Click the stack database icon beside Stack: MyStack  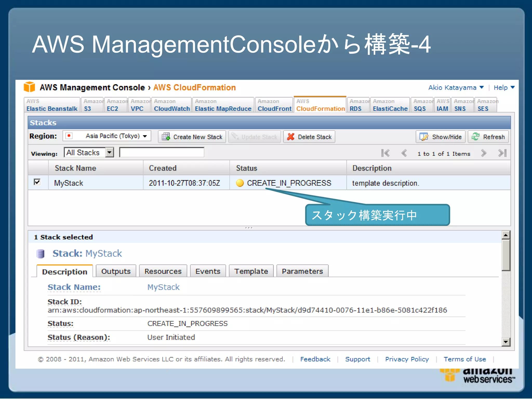(40, 254)
